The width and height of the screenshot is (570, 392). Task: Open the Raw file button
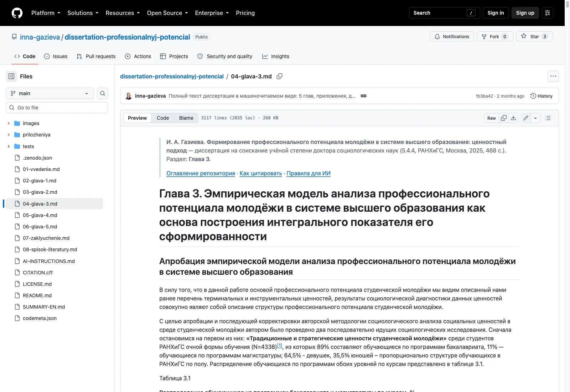pos(491,118)
